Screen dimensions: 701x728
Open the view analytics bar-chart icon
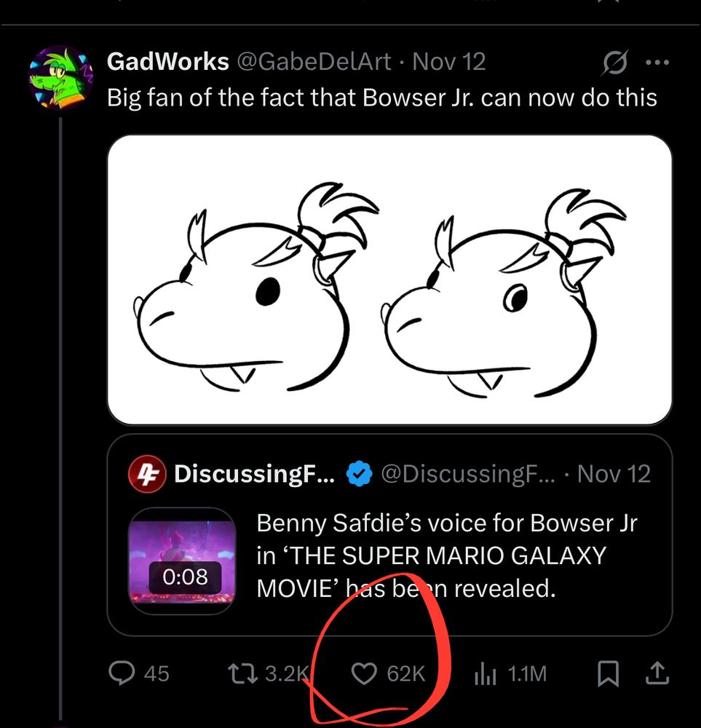pos(484,674)
